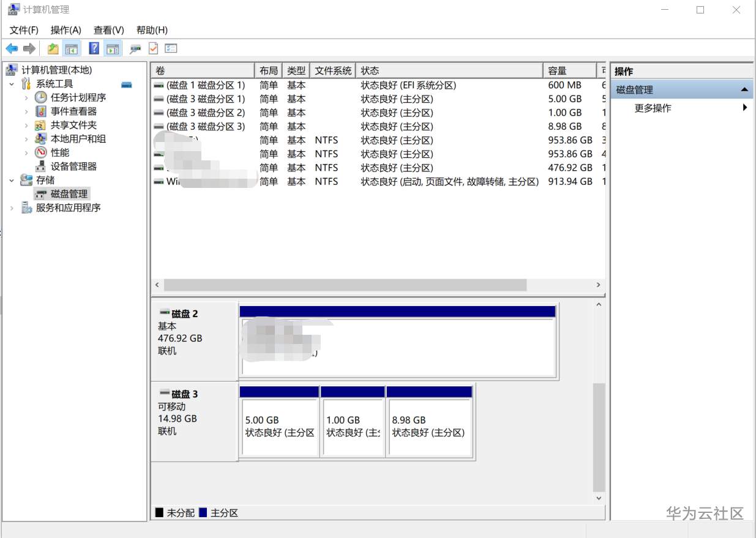The width and height of the screenshot is (756, 538).
Task: Open 事件查看器 via its tree icon
Action: [41, 111]
